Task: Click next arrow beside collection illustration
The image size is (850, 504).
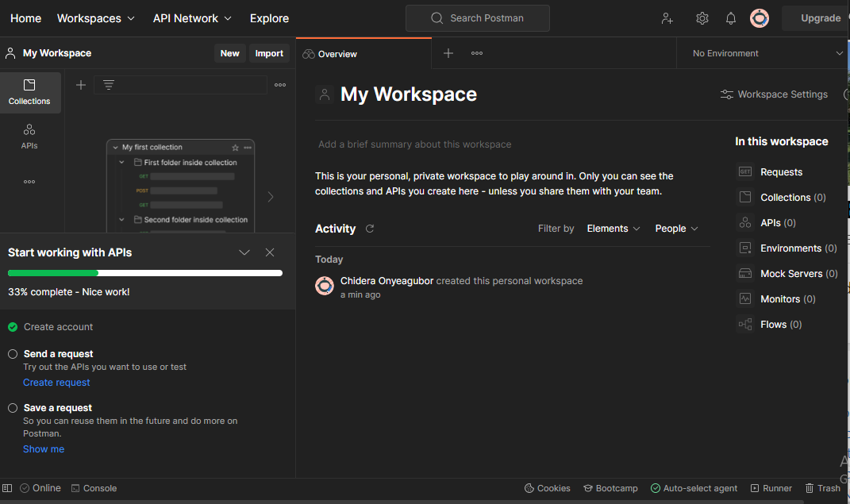Action: click(x=271, y=197)
